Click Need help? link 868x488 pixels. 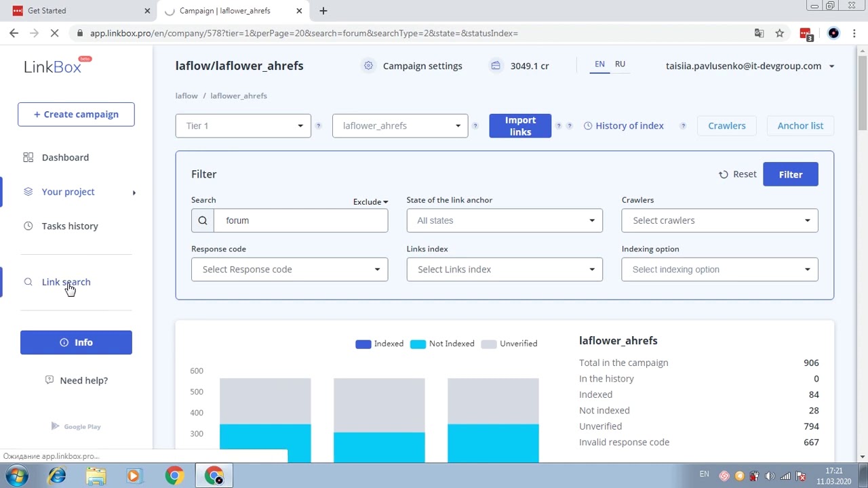[x=83, y=380]
